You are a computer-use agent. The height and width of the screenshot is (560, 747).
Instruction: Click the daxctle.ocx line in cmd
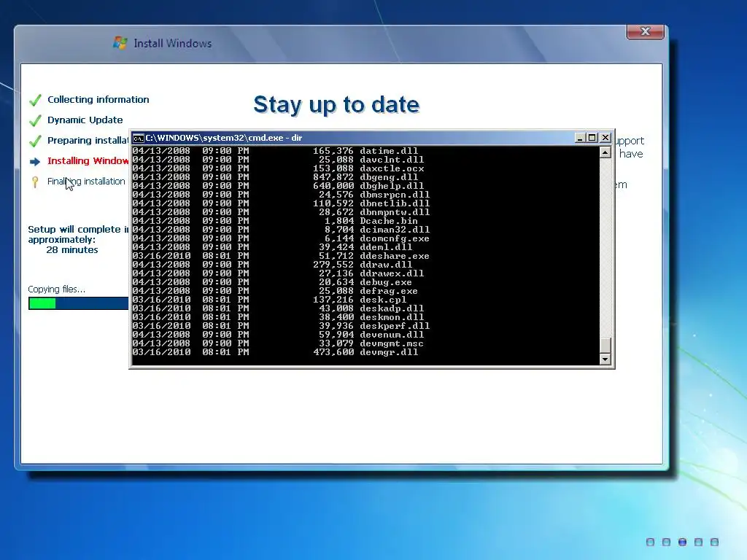point(278,168)
